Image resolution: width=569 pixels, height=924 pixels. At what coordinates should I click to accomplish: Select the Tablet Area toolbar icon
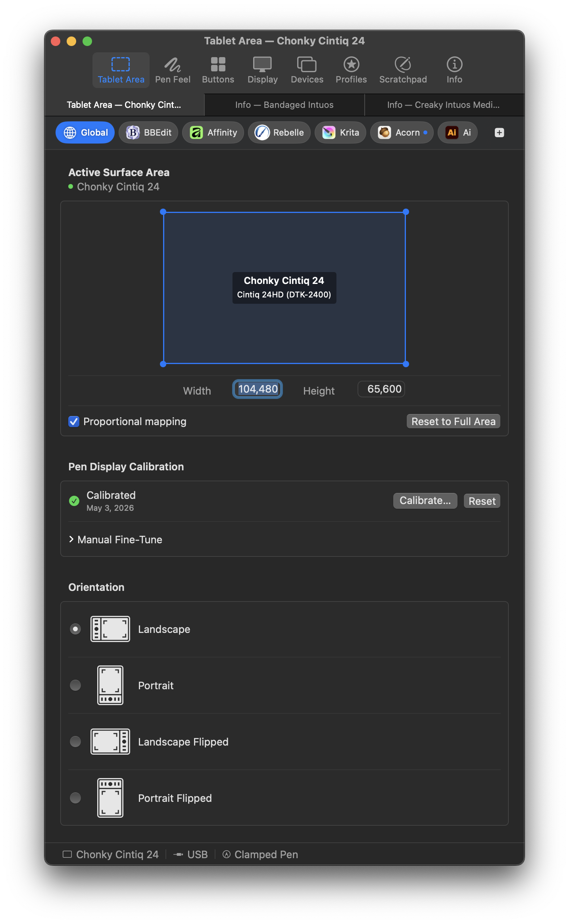[121, 70]
